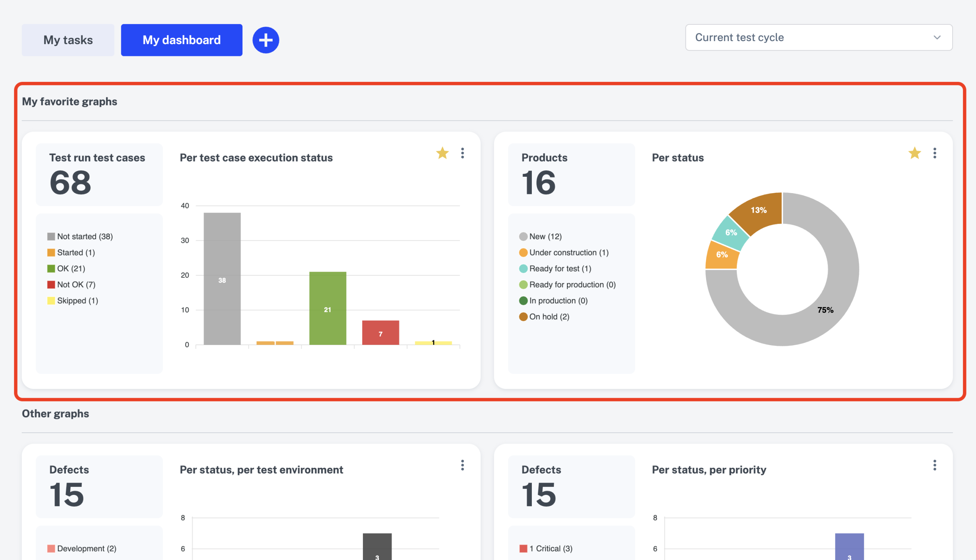The width and height of the screenshot is (976, 560).
Task: Open the Current test cycle dropdown
Action: (x=819, y=37)
